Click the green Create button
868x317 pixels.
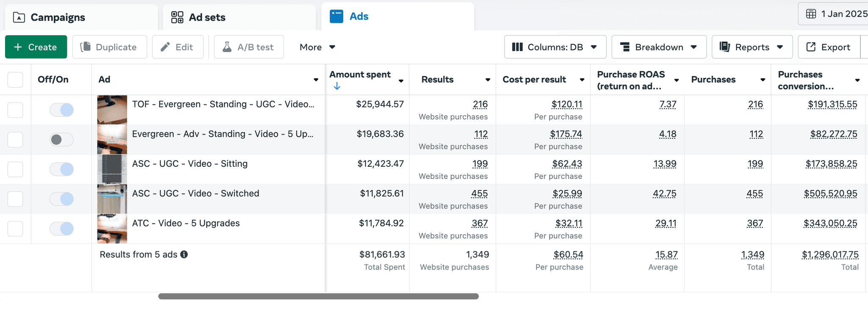pyautogui.click(x=36, y=47)
